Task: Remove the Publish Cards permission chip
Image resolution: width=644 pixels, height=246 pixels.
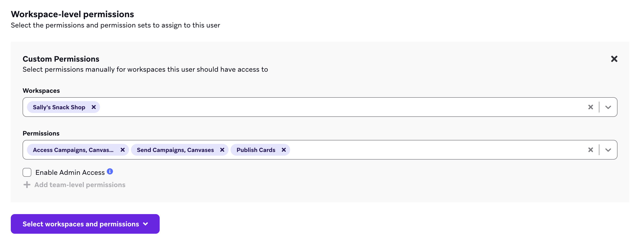Action: [x=284, y=150]
